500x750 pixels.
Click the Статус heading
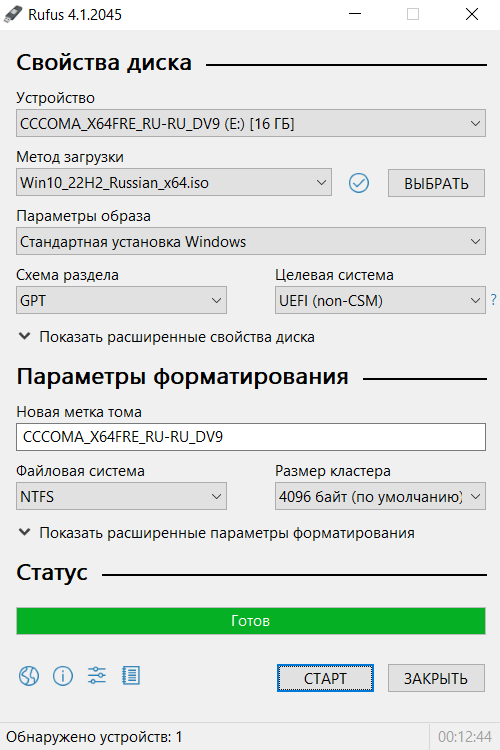52,572
